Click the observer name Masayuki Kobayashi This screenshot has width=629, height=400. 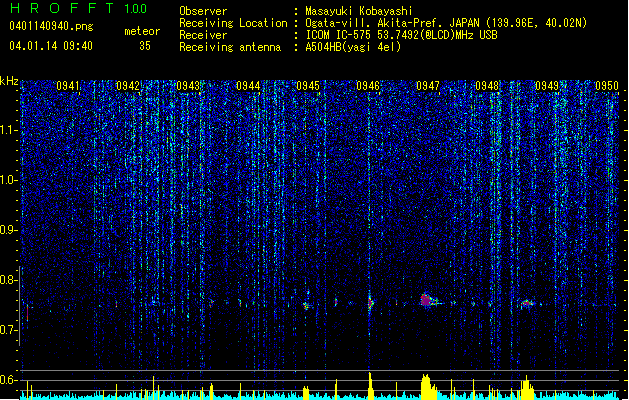[x=359, y=11]
